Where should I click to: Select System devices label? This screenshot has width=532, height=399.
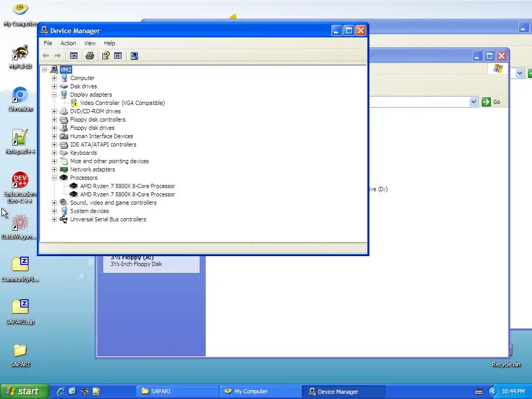89,211
